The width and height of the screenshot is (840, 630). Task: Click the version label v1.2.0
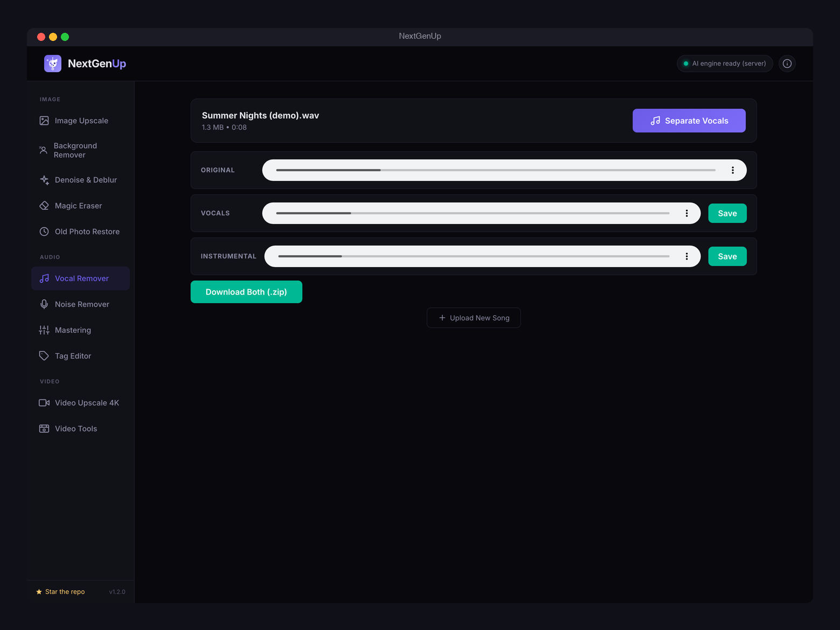(x=117, y=592)
